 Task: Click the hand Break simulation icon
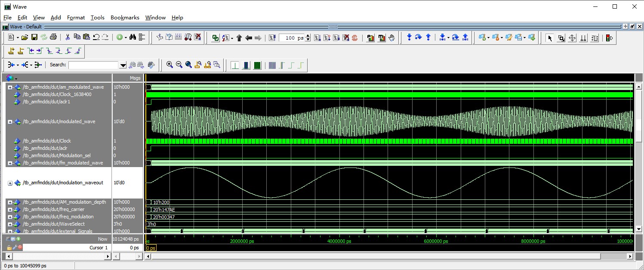click(391, 38)
